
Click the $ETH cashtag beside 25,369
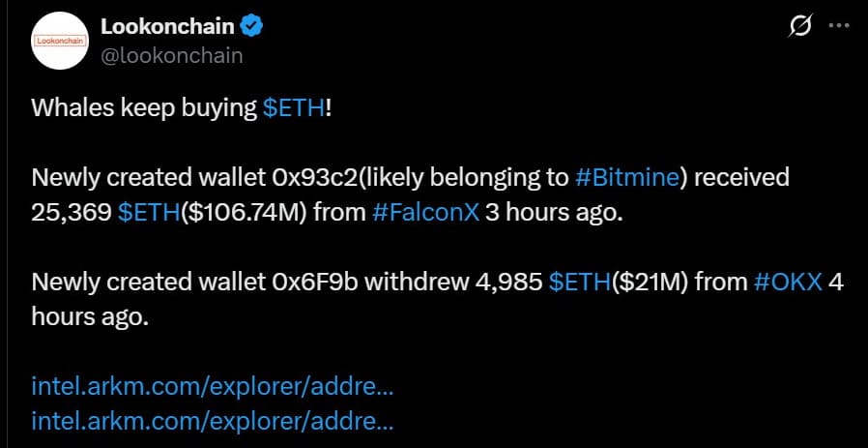[x=149, y=213]
